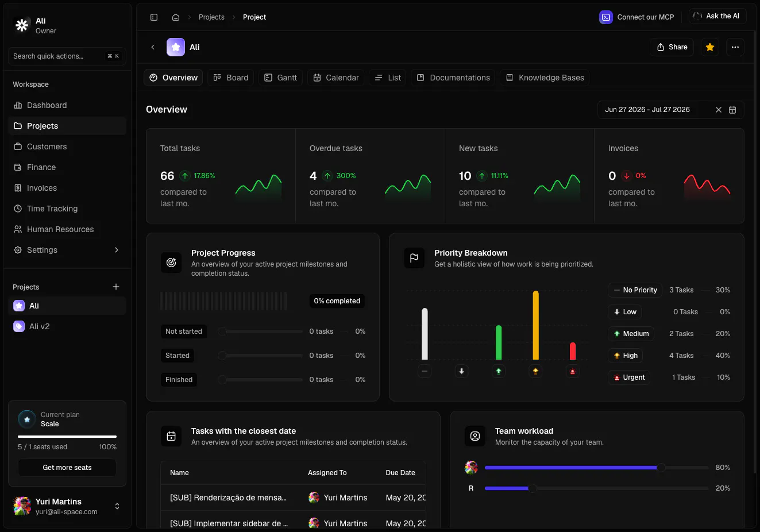
Task: Click the Project Progress target icon
Action: click(x=171, y=263)
